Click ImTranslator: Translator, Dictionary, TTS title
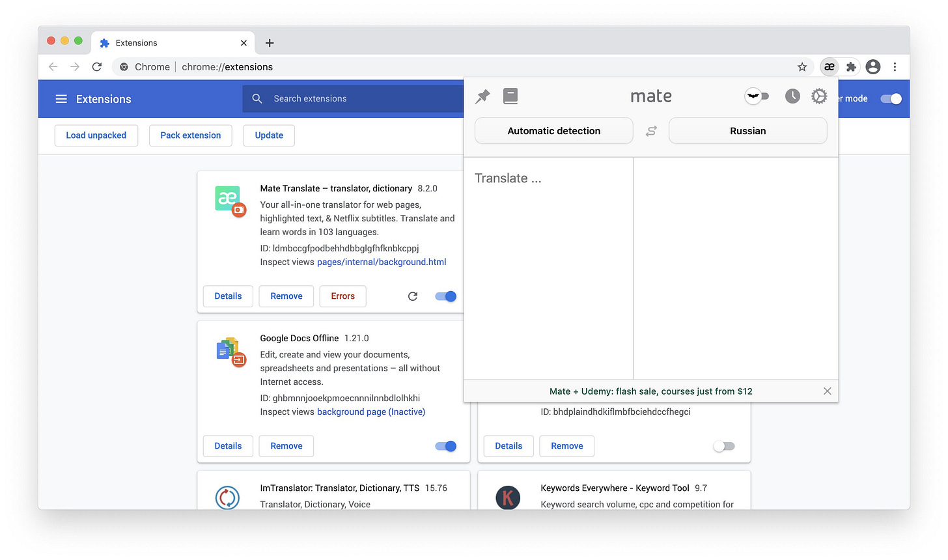948x560 pixels. pyautogui.click(x=340, y=488)
